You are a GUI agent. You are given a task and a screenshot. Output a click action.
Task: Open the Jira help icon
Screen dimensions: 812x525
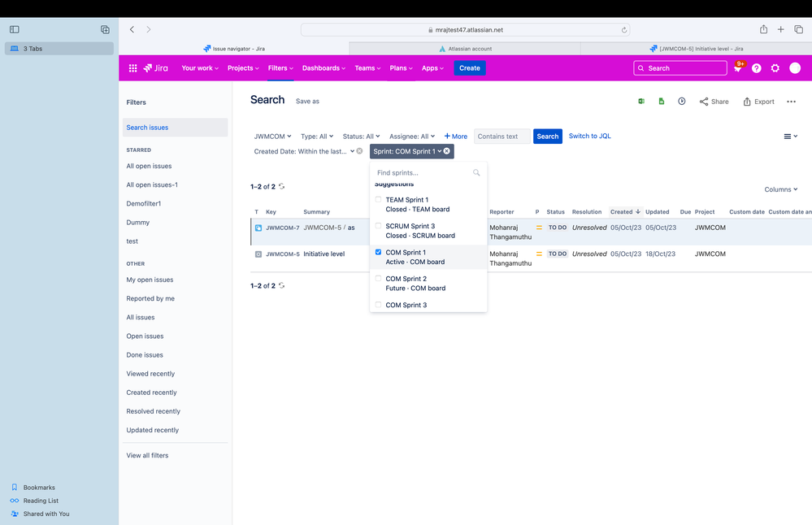click(756, 67)
